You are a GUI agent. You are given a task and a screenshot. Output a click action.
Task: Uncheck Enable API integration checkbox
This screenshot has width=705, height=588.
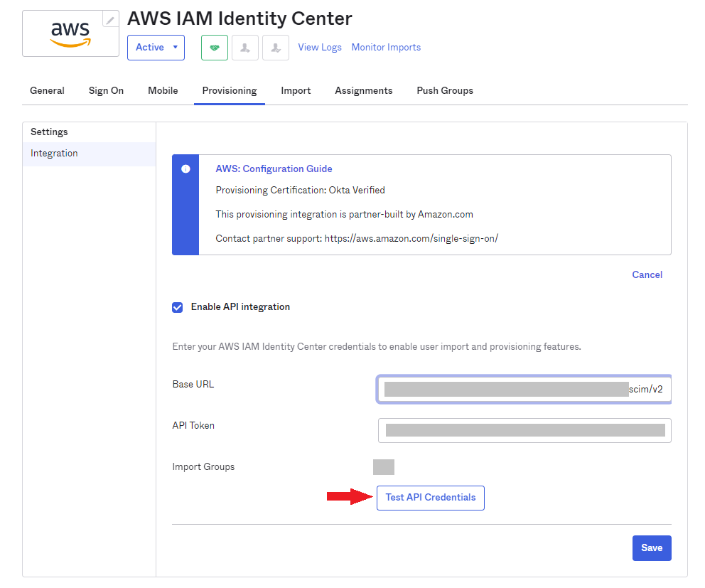coord(178,307)
